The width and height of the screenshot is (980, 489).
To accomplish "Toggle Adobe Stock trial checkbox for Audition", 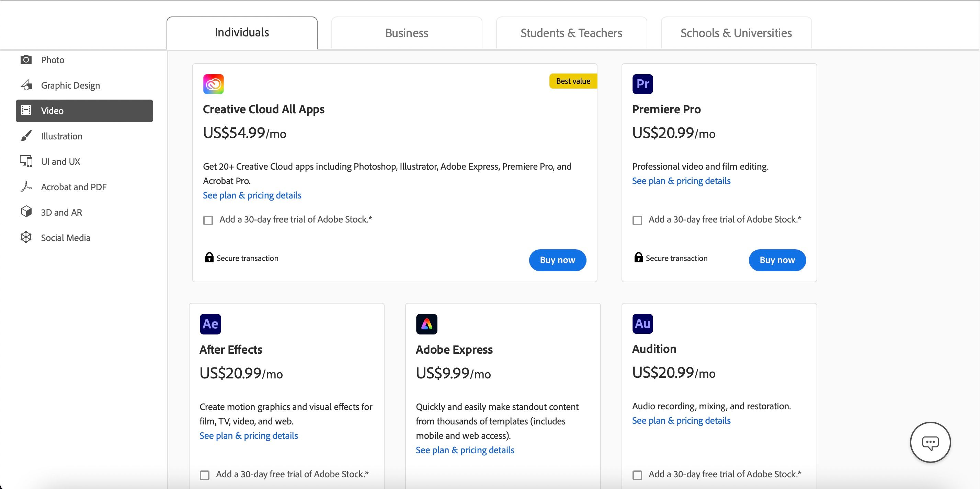I will click(x=637, y=475).
